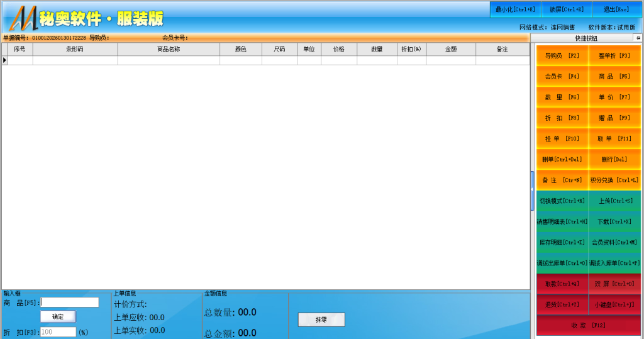
Task: Click the 收款 [F12] payment button
Action: (x=588, y=325)
